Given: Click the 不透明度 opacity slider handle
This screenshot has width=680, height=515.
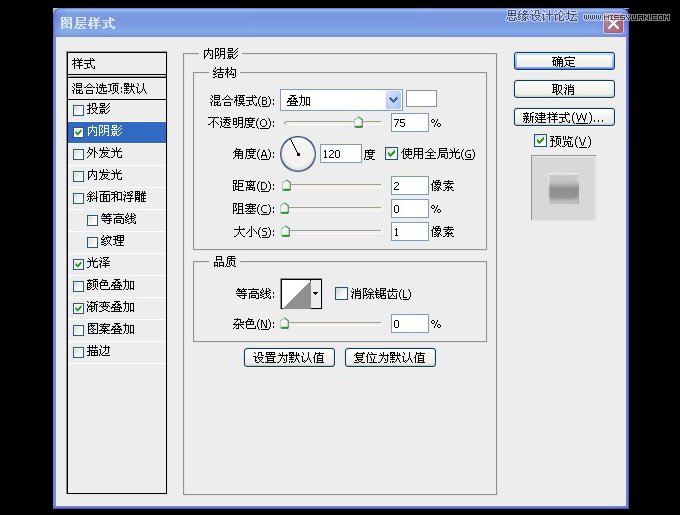Looking at the screenshot, I should click(358, 122).
